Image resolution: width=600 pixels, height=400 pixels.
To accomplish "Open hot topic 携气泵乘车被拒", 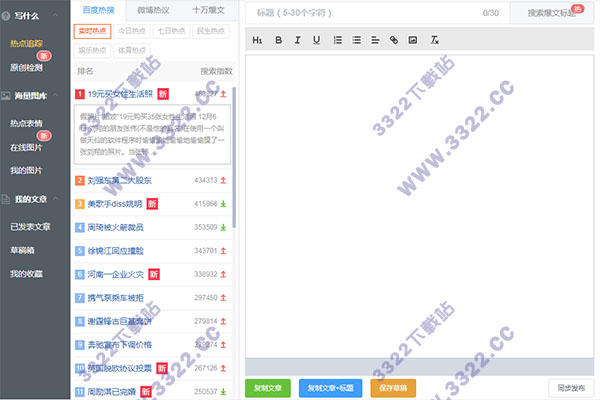I will click(x=115, y=298).
